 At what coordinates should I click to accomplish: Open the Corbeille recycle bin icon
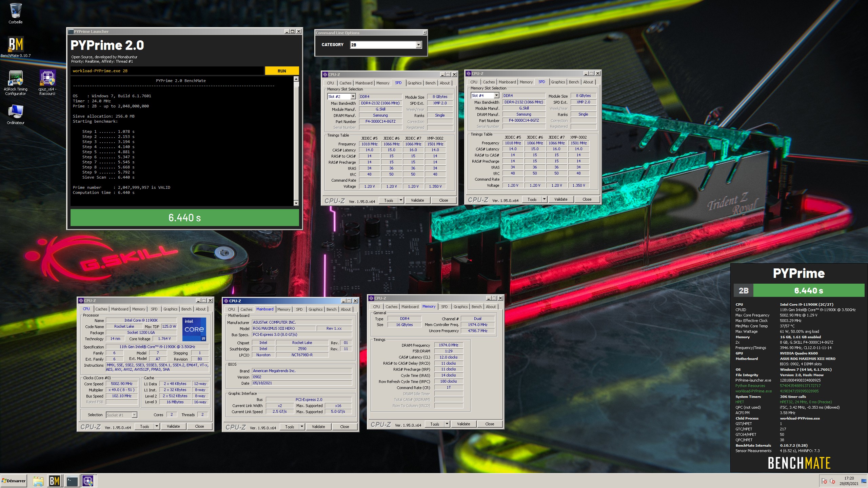click(16, 14)
